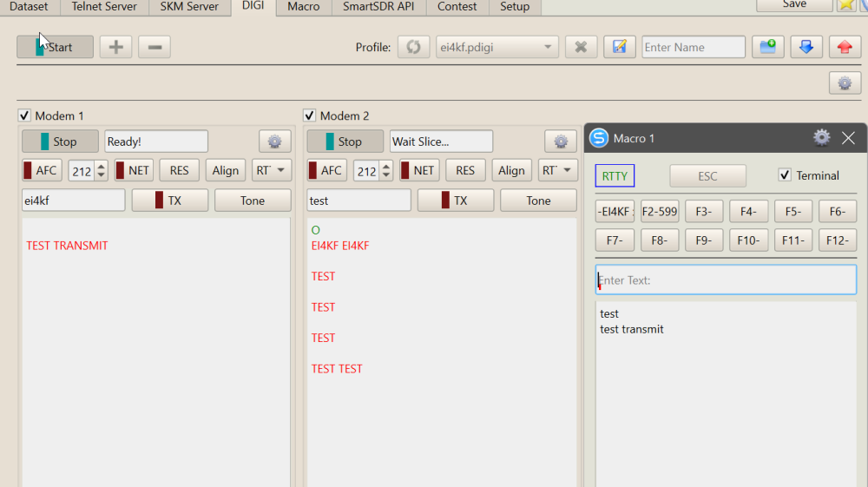Toggle Modem 2 checkbox
Screen dimensions: 868x487
[310, 115]
